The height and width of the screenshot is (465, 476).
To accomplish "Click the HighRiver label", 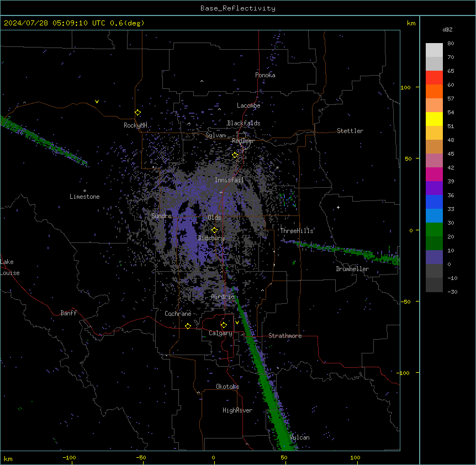I will pyautogui.click(x=237, y=410).
